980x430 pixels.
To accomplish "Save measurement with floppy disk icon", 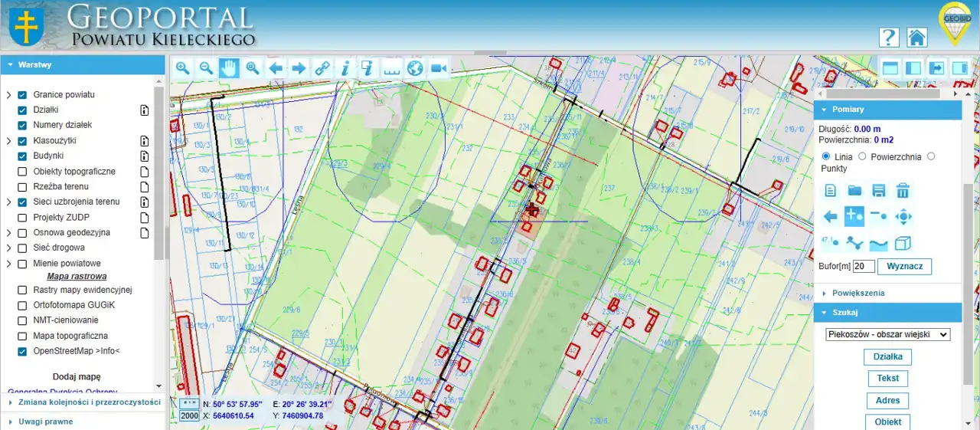I will pyautogui.click(x=879, y=191).
